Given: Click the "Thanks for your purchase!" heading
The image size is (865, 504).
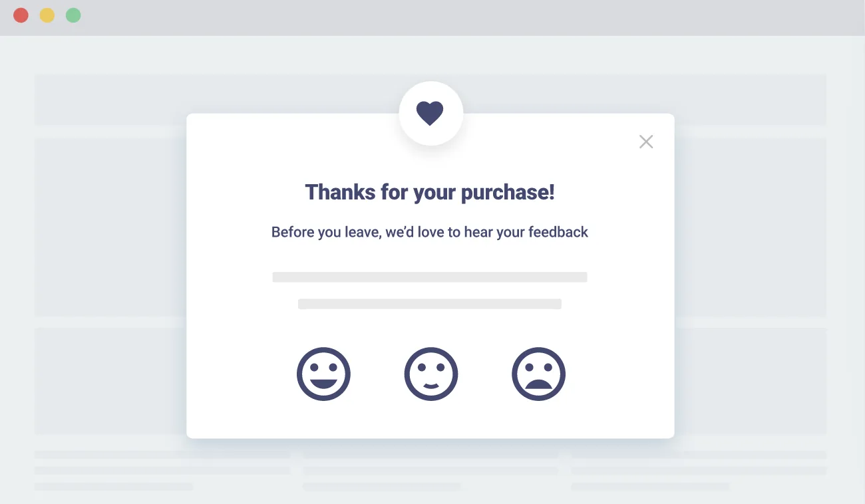Looking at the screenshot, I should click(430, 192).
